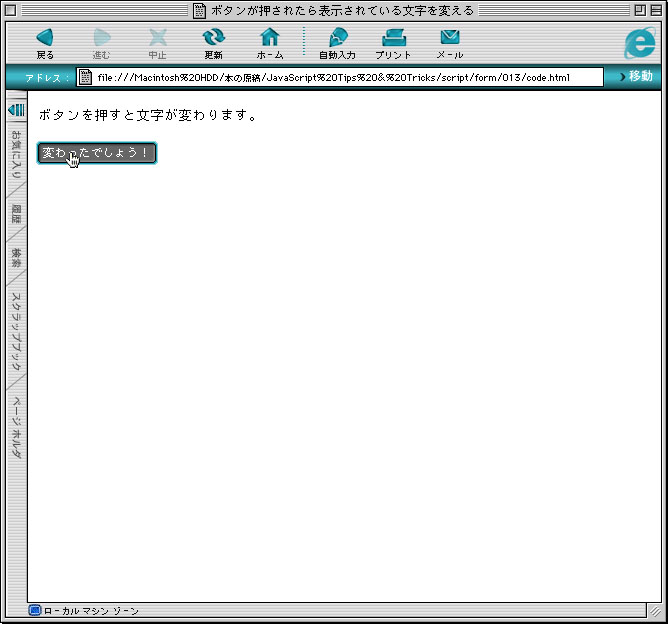Click the Internet Explorer logo
The image size is (668, 624).
pos(640,43)
